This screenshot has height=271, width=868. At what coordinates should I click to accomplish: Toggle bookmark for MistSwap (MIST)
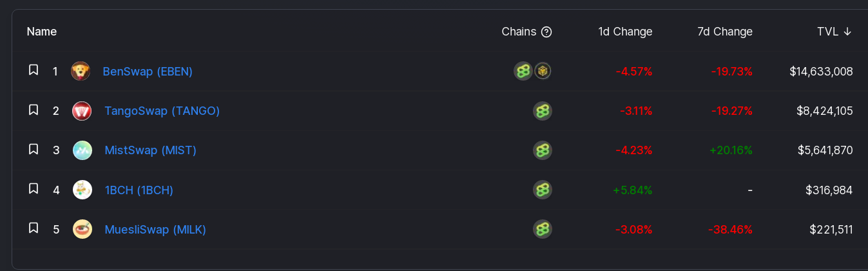point(34,149)
